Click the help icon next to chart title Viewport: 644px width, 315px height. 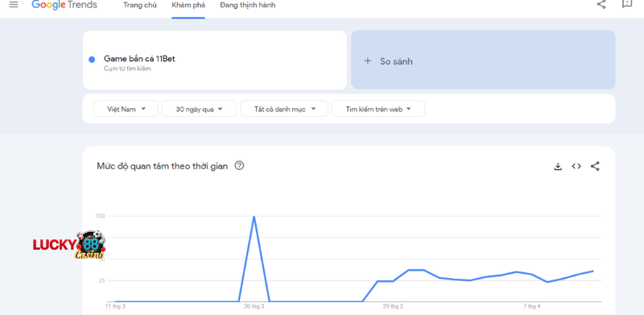pos(239,166)
